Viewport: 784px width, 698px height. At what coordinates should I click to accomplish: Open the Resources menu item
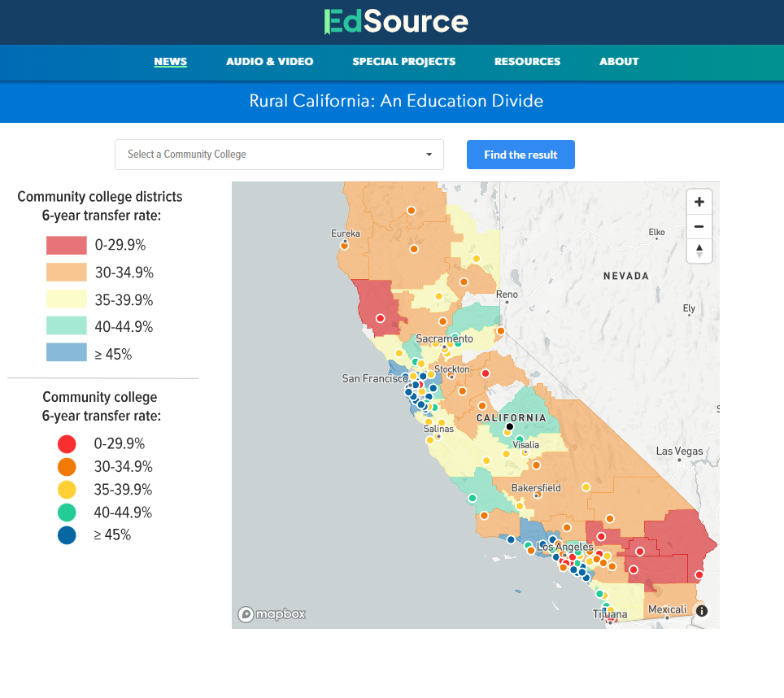tap(527, 62)
